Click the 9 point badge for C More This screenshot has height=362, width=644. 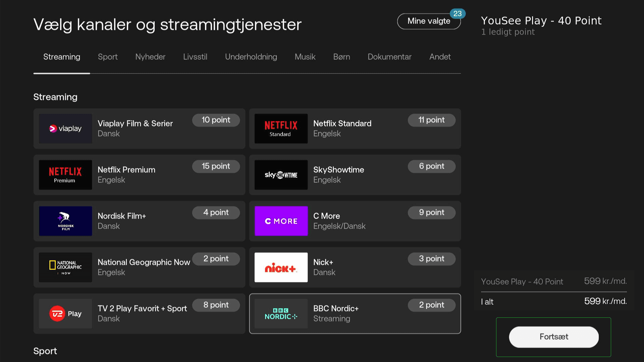pyautogui.click(x=432, y=213)
